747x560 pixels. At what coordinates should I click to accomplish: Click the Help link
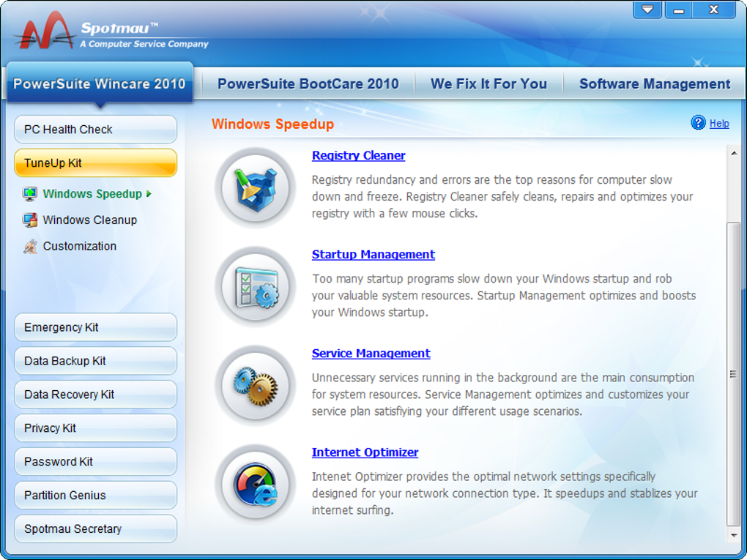(x=719, y=123)
